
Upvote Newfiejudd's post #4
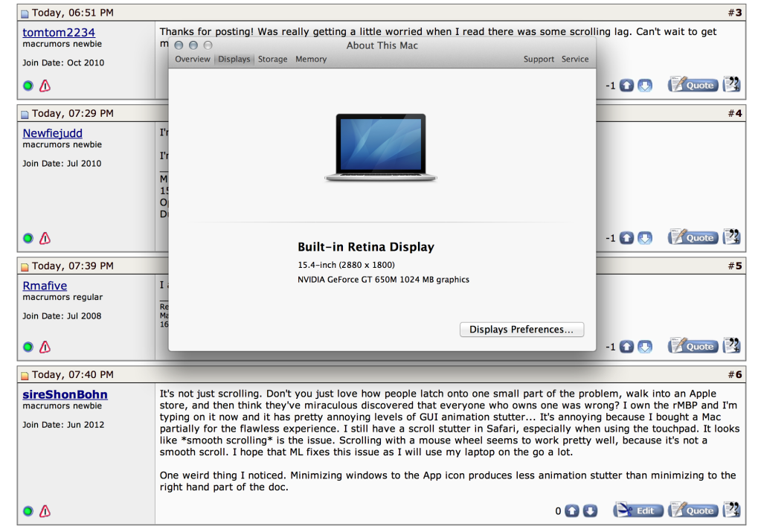(626, 238)
